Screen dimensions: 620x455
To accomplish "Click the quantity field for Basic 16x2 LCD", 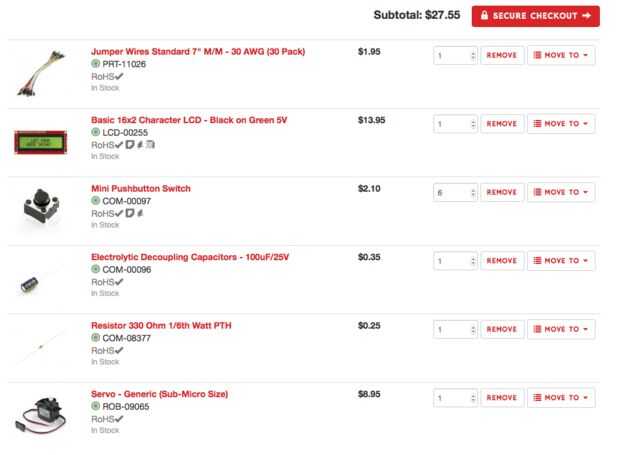I will point(451,124).
